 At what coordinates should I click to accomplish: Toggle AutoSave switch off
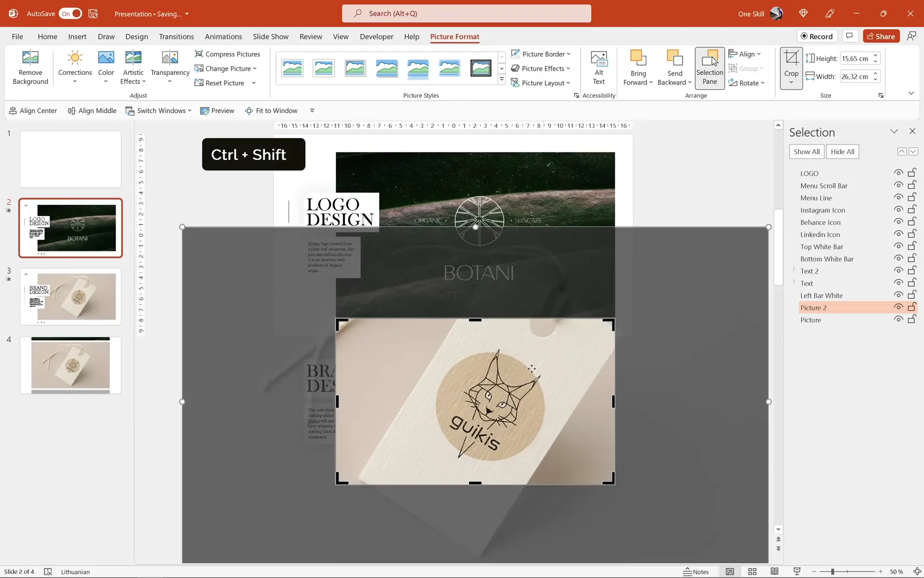71,13
